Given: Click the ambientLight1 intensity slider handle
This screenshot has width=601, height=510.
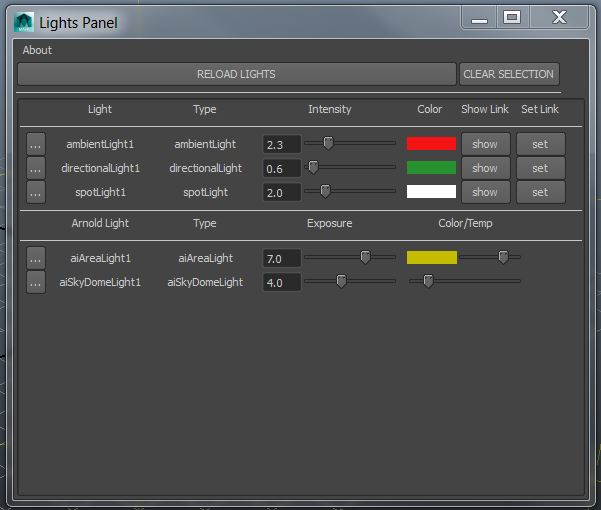Looking at the screenshot, I should click(x=328, y=143).
